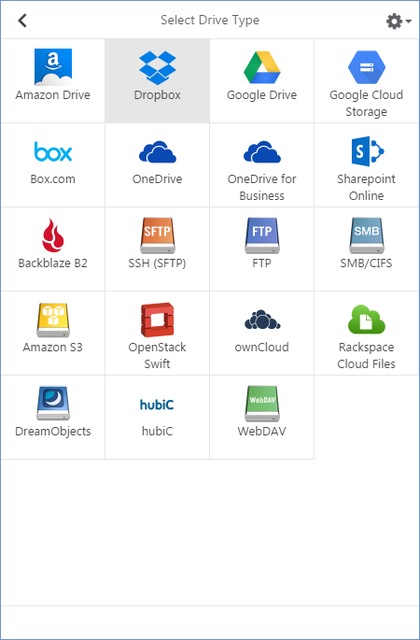
Task: Pick the Amazon S3 drive
Action: [53, 333]
